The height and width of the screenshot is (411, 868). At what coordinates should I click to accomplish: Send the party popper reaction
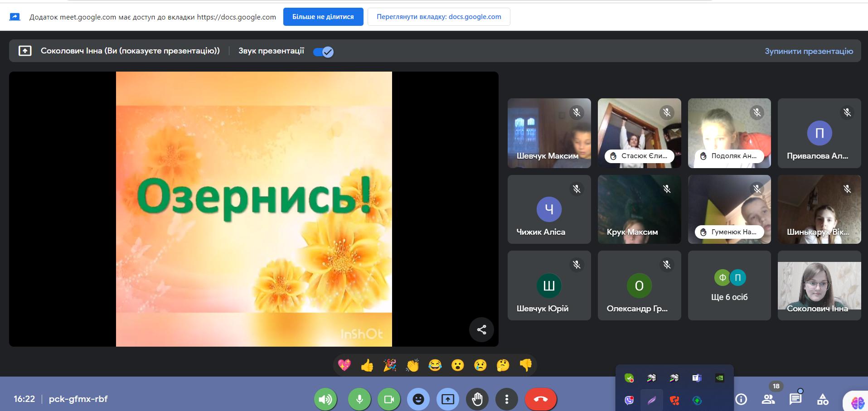390,365
